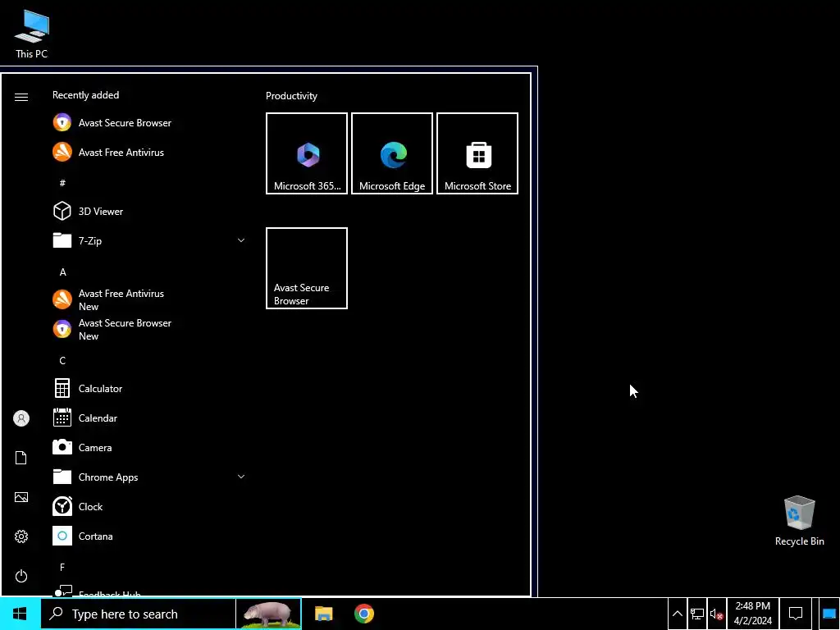Open Documents from Start sidebar

(x=21, y=458)
